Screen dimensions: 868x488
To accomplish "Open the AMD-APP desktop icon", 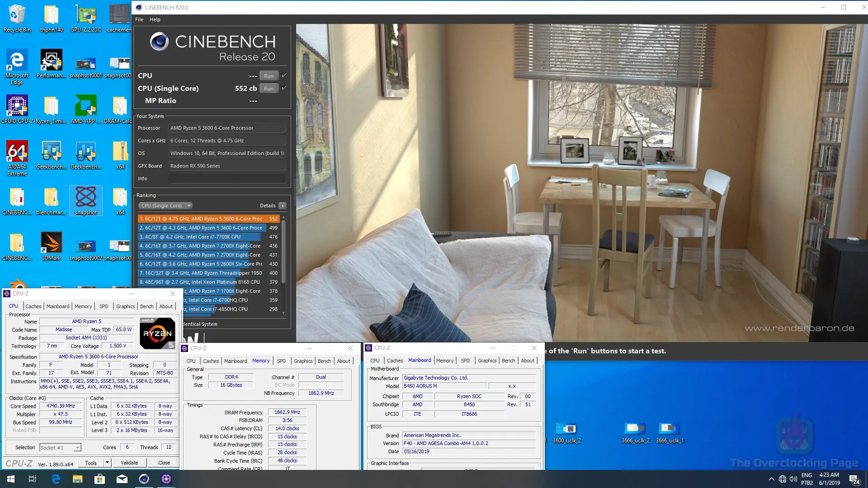I will pos(86,109).
